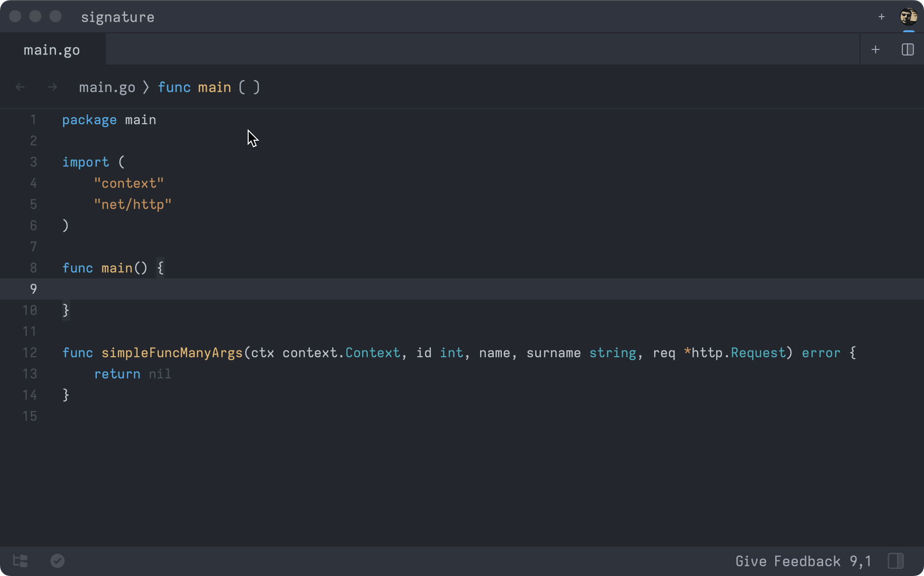
Task: Click the split pane icon near the tab bar
Action: (908, 49)
